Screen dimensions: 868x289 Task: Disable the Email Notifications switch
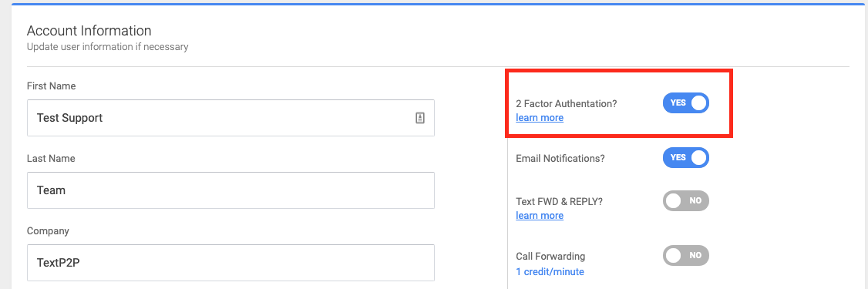pyautogui.click(x=685, y=157)
